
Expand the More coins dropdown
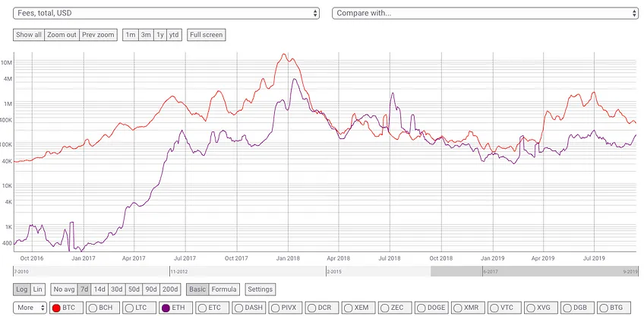[30, 308]
